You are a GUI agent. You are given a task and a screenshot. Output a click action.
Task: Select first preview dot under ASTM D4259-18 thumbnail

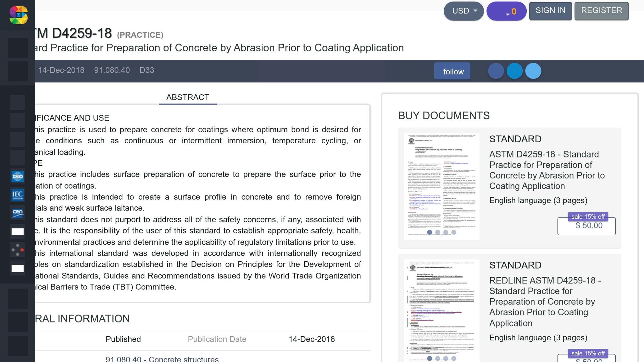tap(430, 232)
